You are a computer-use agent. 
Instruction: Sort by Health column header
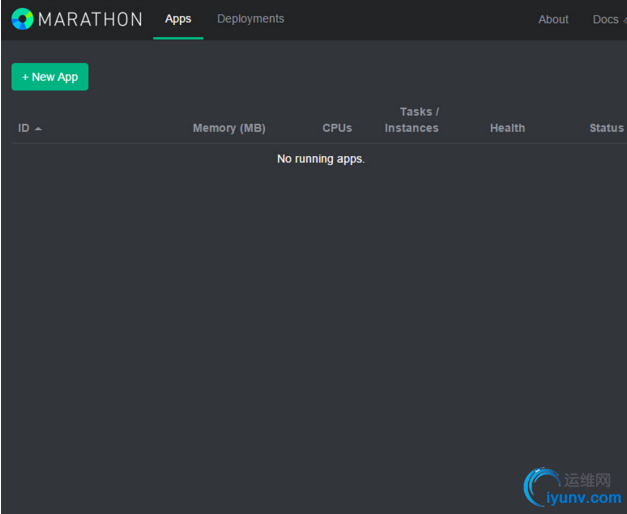click(x=507, y=128)
